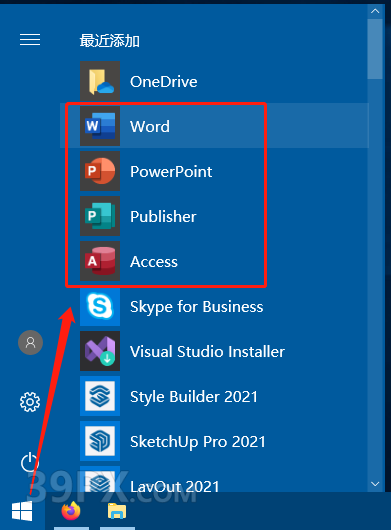Viewport: 391px width, 530px height.
Task: Open Firefox from the taskbar
Action: [x=71, y=511]
